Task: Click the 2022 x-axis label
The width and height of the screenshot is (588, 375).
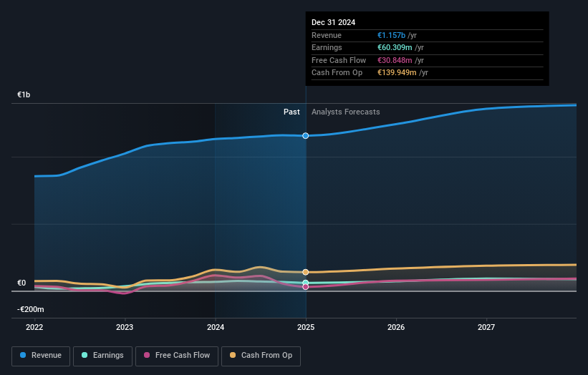Action: click(34, 327)
